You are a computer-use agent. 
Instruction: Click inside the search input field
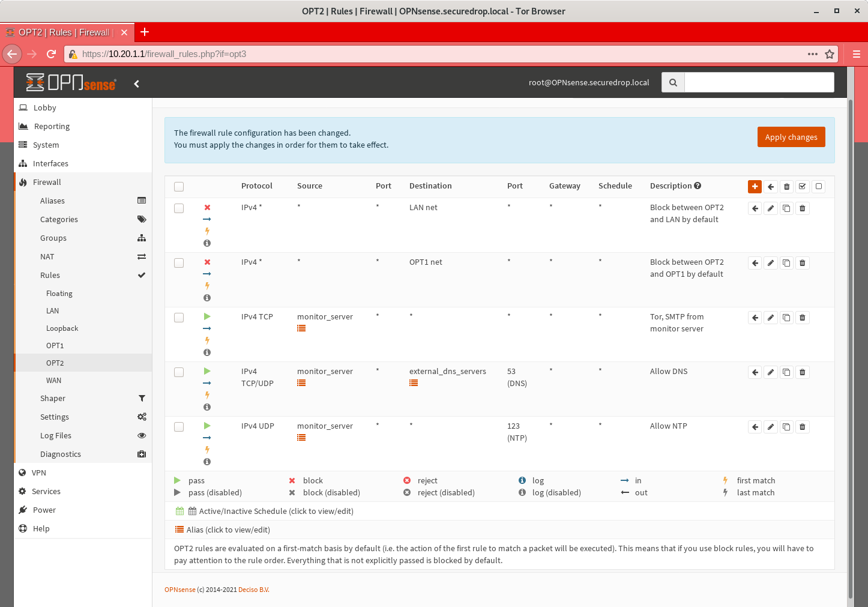(759, 82)
